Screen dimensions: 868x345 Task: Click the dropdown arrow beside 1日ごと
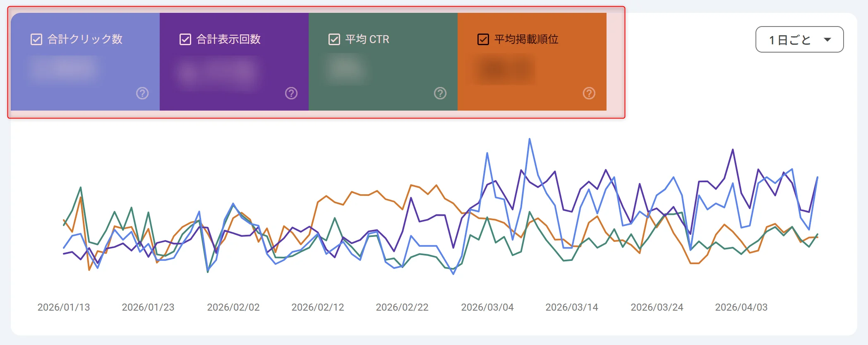click(827, 40)
